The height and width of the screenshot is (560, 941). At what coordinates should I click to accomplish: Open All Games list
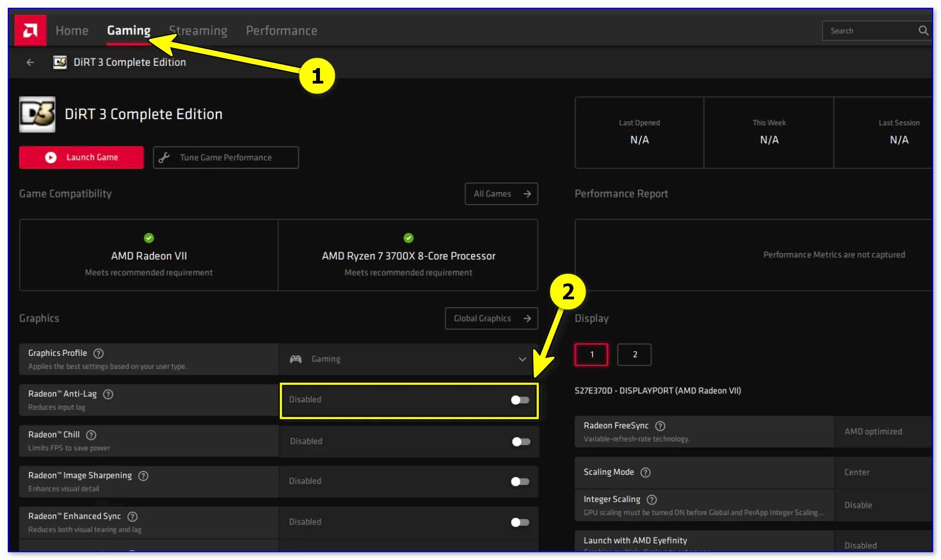click(501, 194)
